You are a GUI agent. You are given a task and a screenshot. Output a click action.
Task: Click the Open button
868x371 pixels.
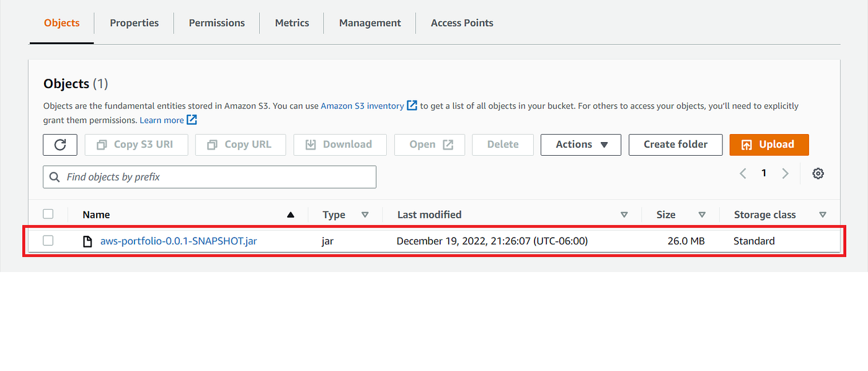[429, 145]
